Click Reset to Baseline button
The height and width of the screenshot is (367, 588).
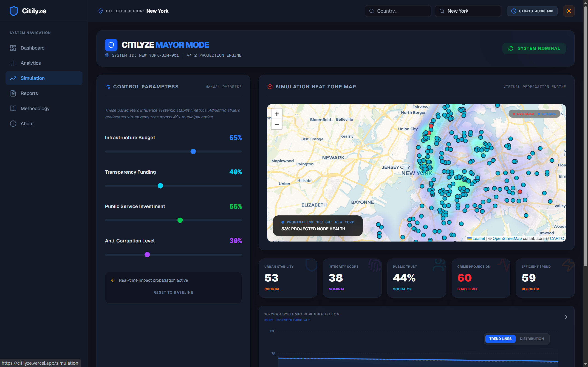tap(173, 292)
